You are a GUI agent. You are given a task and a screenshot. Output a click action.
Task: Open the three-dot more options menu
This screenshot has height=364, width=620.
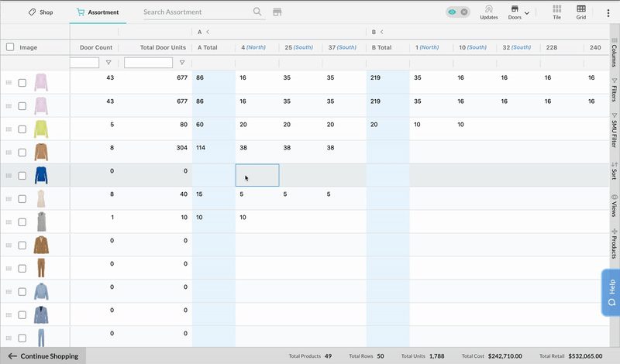[x=607, y=12]
